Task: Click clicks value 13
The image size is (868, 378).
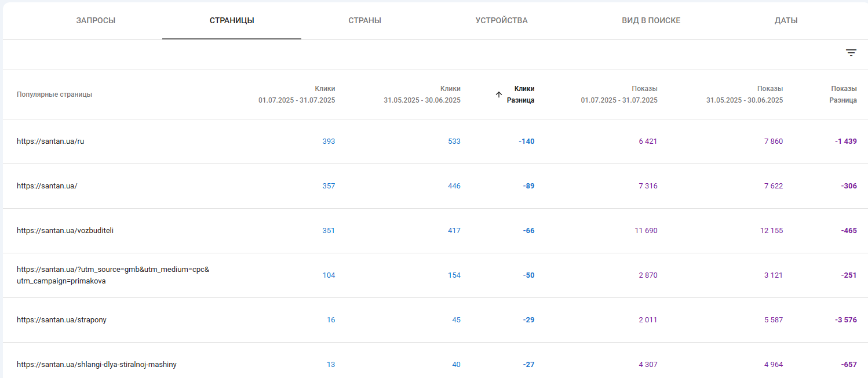Action: pos(331,365)
